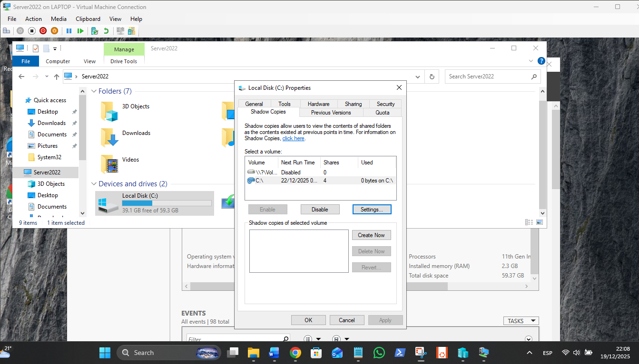Open the Clipboard menu

(x=88, y=19)
